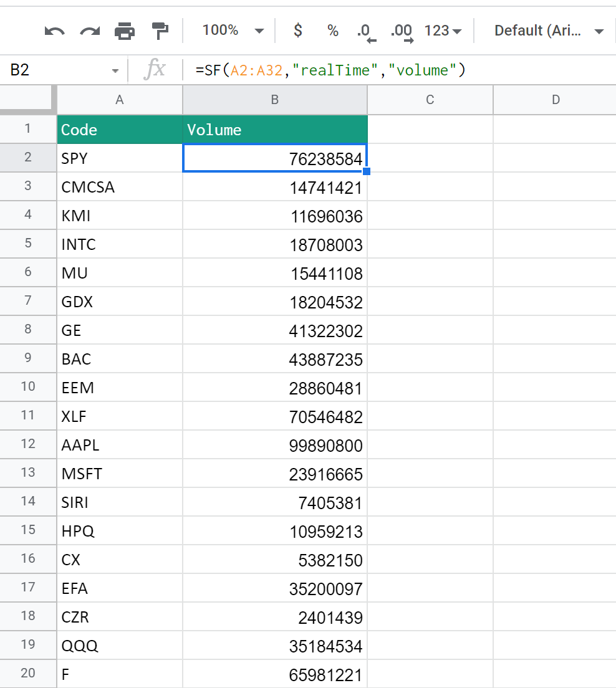Select row 20 header
This screenshot has width=616, height=688.
tap(27, 673)
